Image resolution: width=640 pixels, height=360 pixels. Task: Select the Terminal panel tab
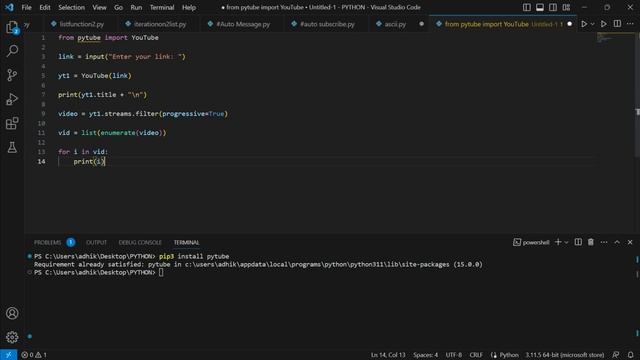click(187, 242)
